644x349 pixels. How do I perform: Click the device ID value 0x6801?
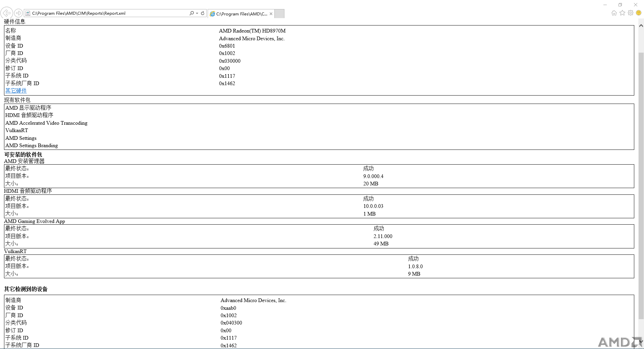coord(227,46)
